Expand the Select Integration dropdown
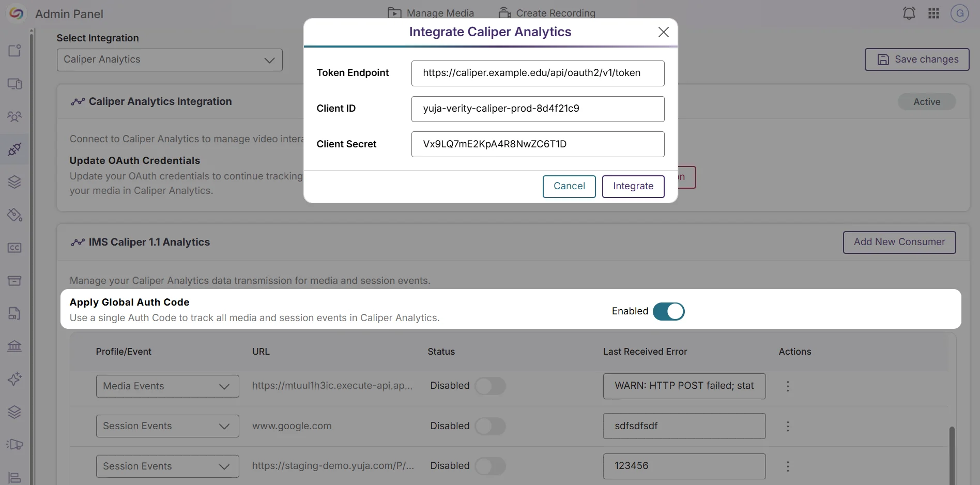 170,60
